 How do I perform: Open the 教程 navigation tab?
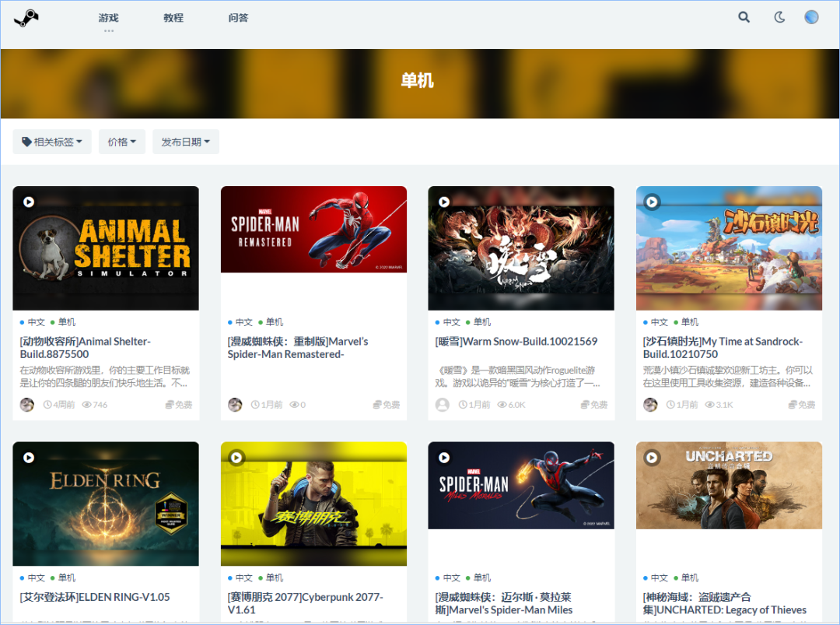click(x=173, y=18)
